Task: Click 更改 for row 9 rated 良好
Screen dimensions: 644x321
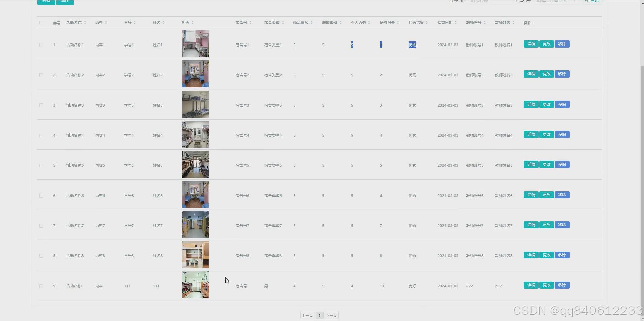Action: (546, 285)
